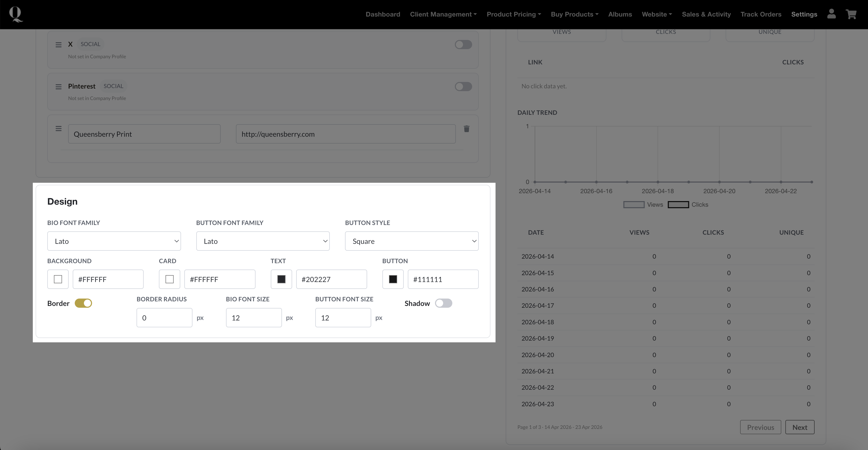
Task: Open the Button Style dropdown
Action: (411, 241)
